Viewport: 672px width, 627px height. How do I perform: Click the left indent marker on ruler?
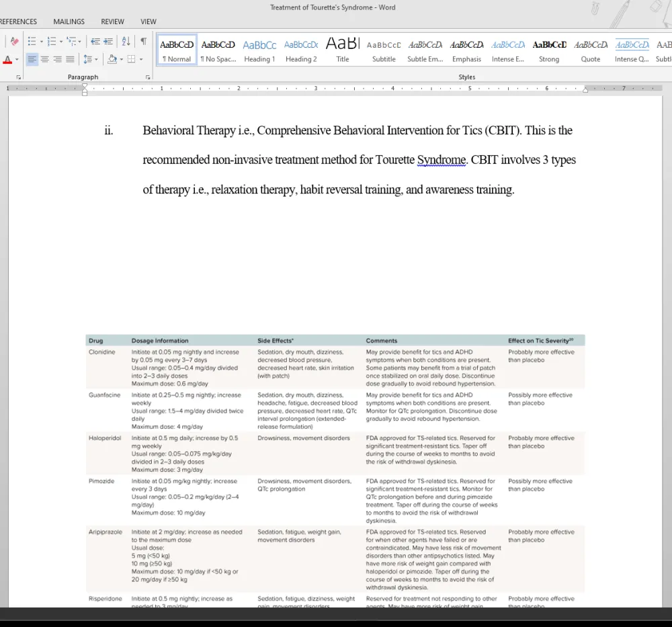pyautogui.click(x=85, y=89)
